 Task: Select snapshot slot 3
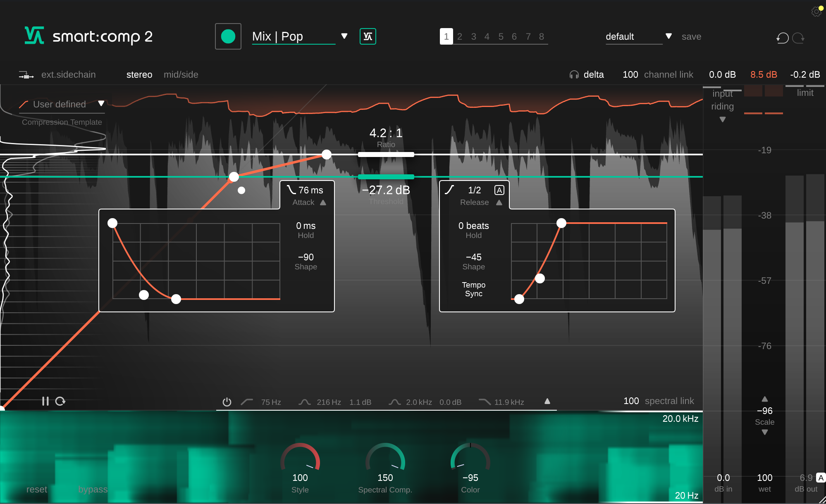(x=473, y=36)
